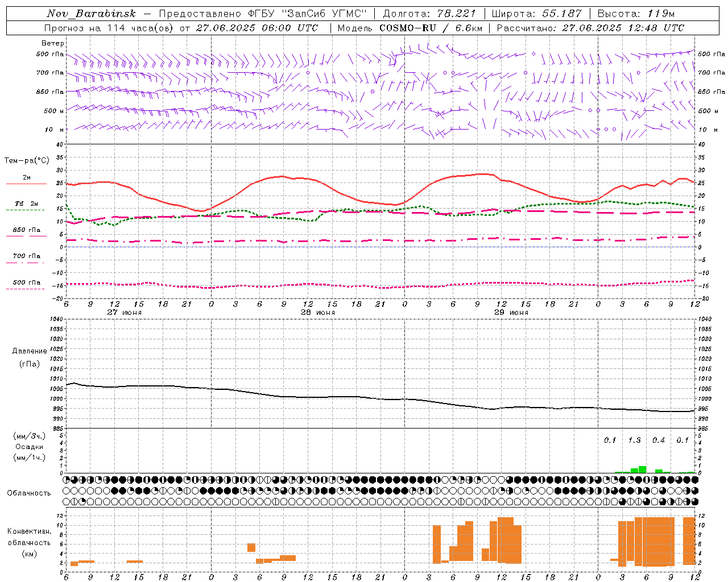Click the 1.3 precipitation total value
The height and width of the screenshot is (582, 728).
634,440
